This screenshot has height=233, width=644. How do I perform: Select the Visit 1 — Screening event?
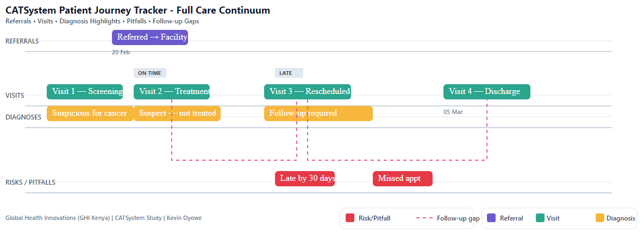pos(85,92)
